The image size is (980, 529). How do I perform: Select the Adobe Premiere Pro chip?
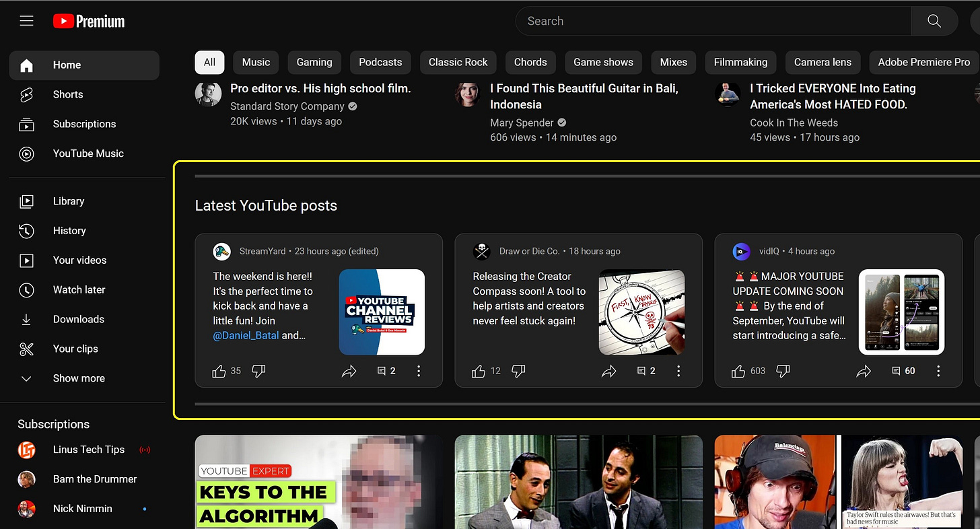coord(924,62)
